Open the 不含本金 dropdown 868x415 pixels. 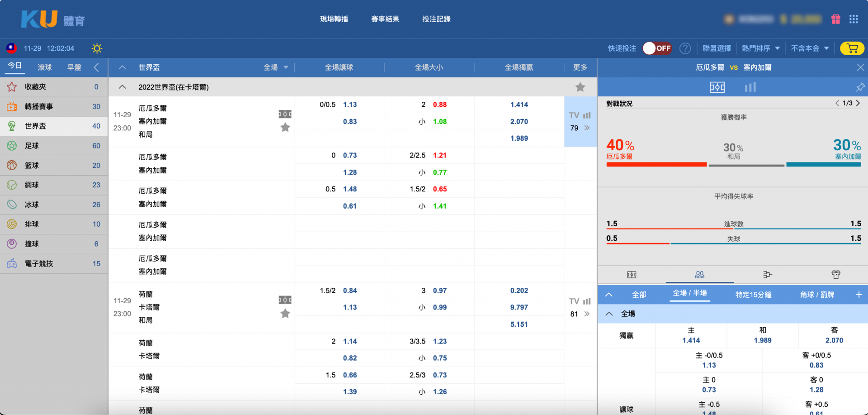pos(810,48)
